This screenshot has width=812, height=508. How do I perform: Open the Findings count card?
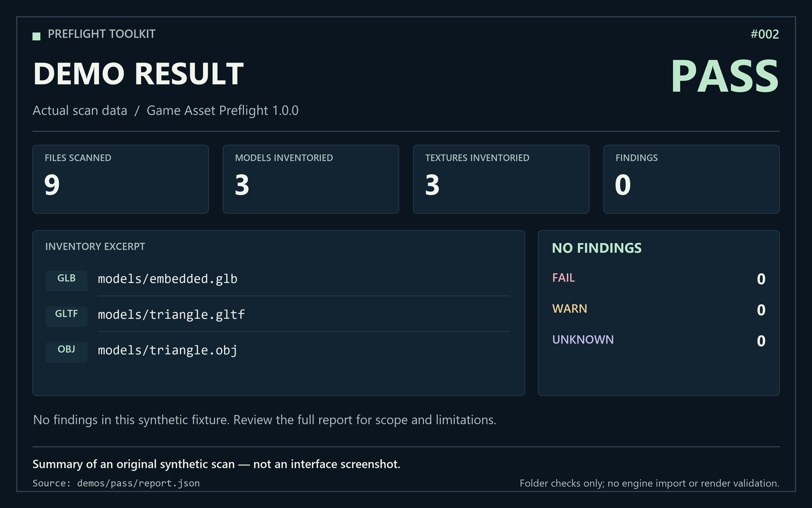(x=692, y=179)
